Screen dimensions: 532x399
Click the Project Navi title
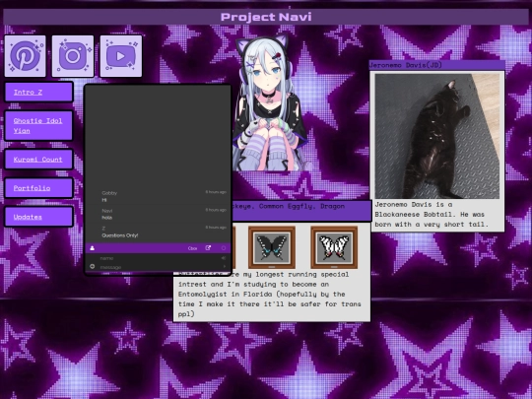click(x=266, y=17)
